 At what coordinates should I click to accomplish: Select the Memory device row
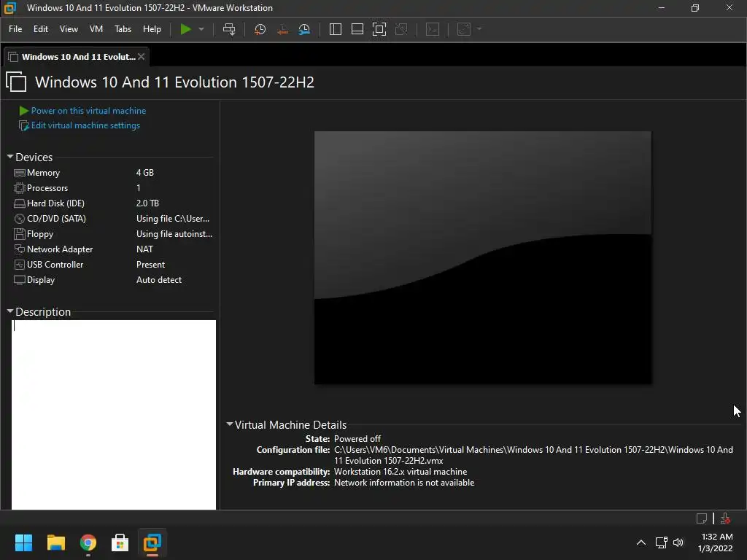(x=112, y=172)
